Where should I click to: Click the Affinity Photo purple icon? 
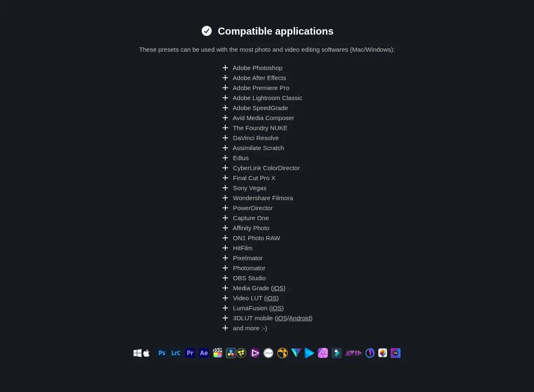point(323,353)
